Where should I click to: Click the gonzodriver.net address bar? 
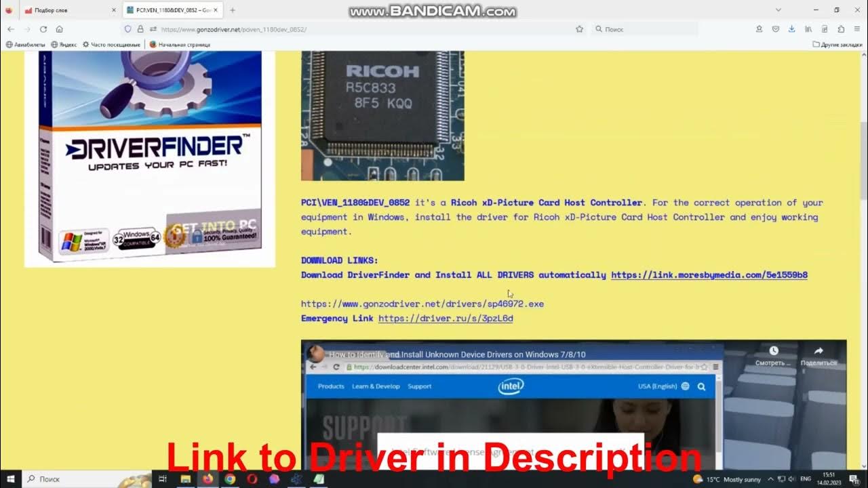pos(353,29)
